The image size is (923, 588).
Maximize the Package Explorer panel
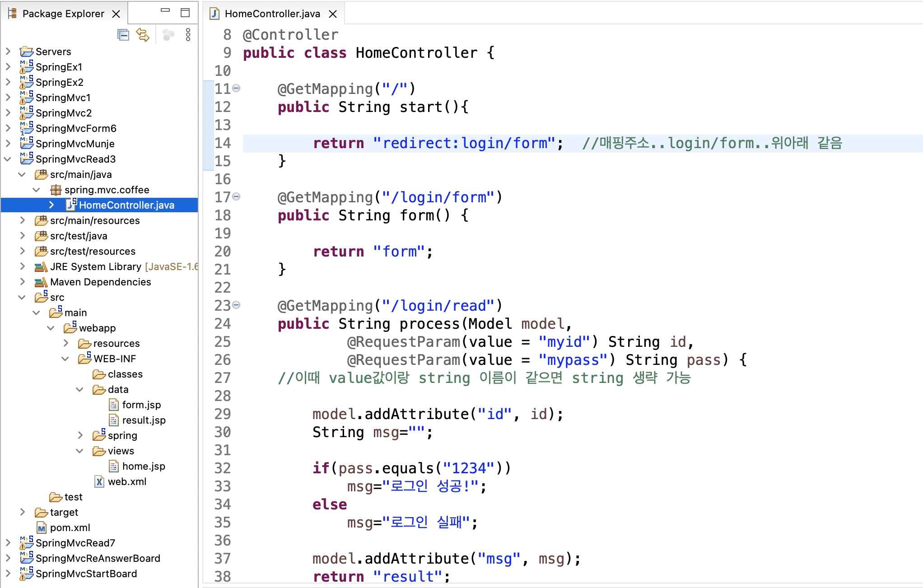pyautogui.click(x=185, y=13)
